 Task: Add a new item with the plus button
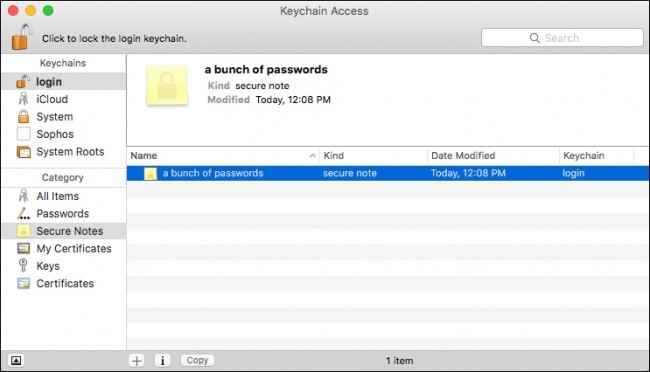tap(136, 360)
